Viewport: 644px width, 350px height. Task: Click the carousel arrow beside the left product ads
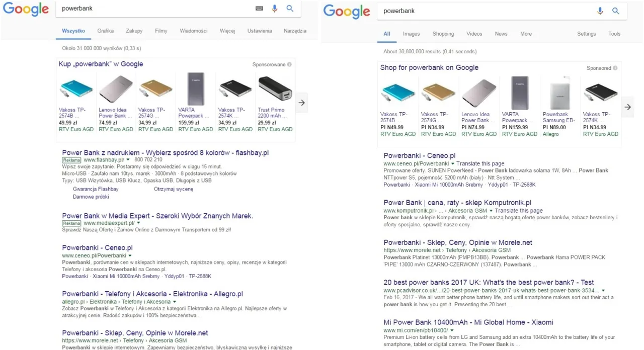(301, 102)
